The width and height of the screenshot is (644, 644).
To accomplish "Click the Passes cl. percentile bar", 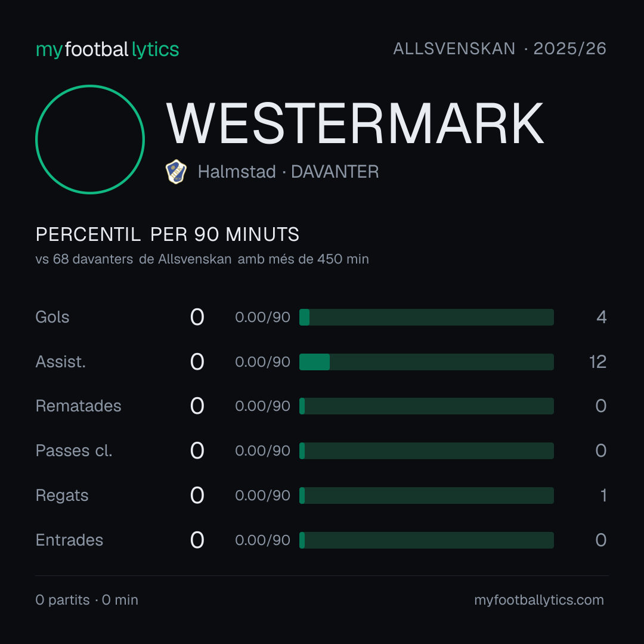I will (426, 451).
